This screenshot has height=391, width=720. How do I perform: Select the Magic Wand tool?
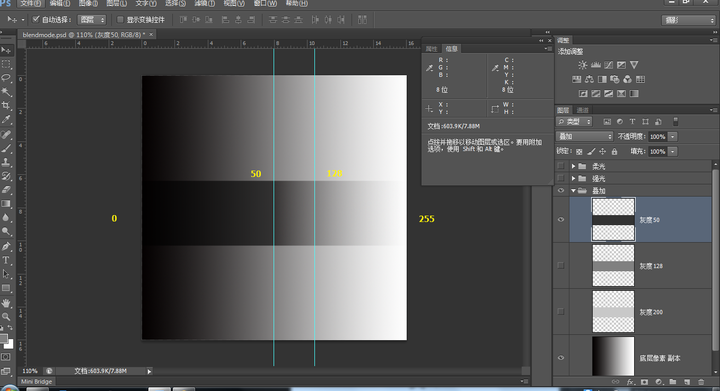pyautogui.click(x=6, y=92)
